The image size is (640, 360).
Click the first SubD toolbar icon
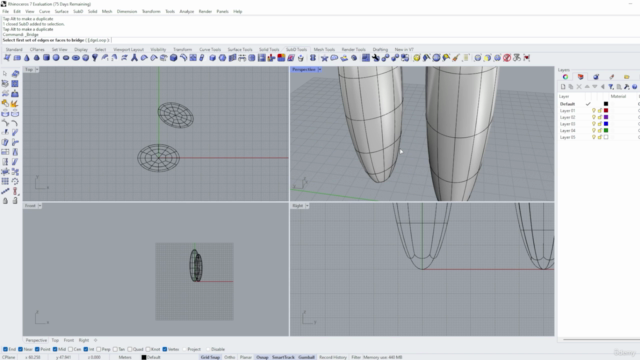[x=7, y=58]
